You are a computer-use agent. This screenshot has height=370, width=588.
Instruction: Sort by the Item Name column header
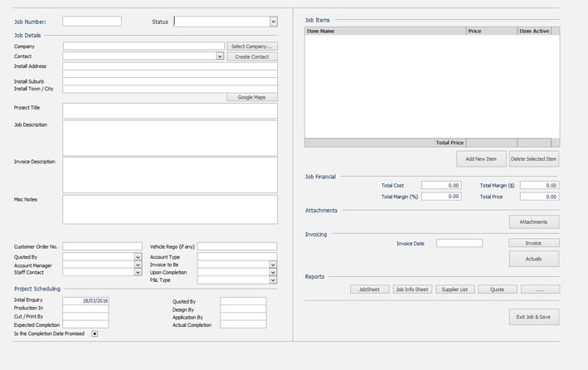pos(385,31)
